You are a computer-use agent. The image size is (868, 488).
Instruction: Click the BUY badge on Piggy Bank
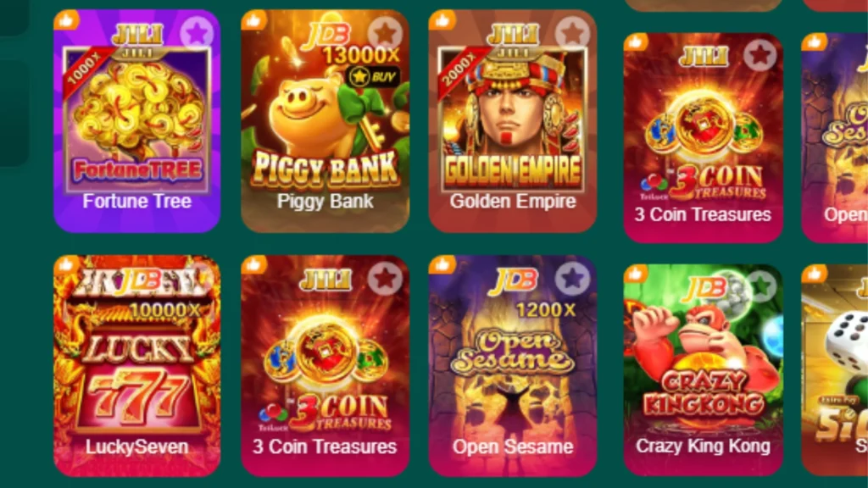[x=375, y=76]
